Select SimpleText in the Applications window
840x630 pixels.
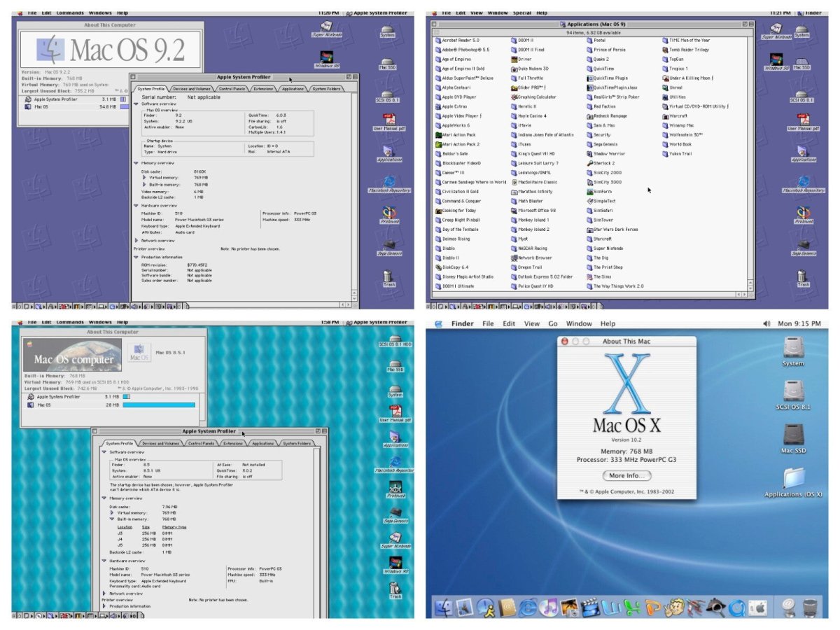pos(601,201)
